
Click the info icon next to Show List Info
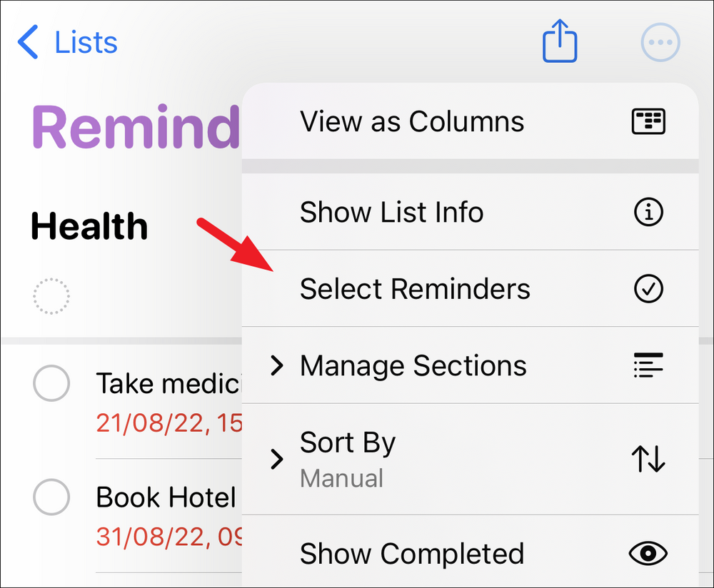pyautogui.click(x=648, y=212)
